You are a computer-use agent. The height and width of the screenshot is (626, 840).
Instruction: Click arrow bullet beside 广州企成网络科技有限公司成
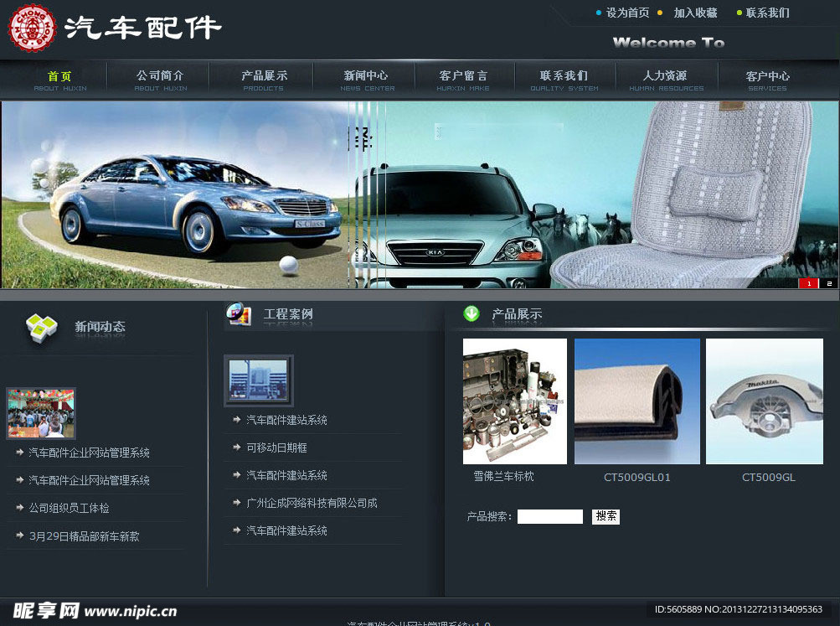[x=237, y=502]
